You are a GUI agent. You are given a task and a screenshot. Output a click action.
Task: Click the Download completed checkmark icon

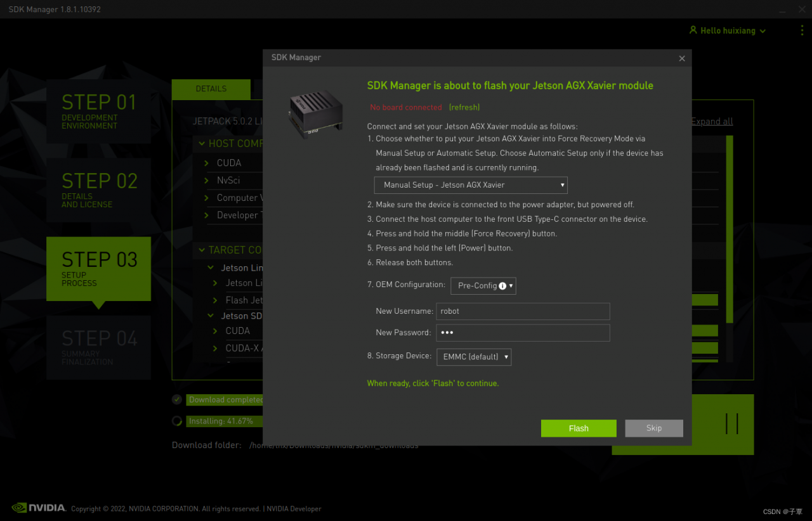click(177, 399)
